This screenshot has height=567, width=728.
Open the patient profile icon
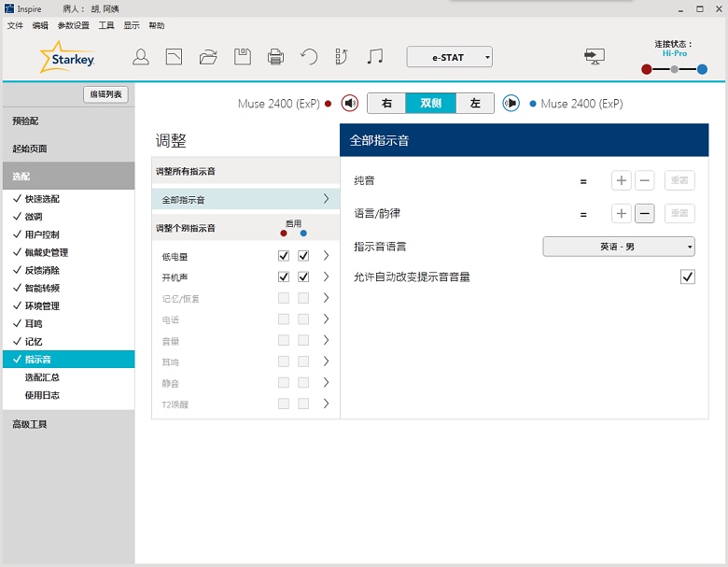pos(141,57)
